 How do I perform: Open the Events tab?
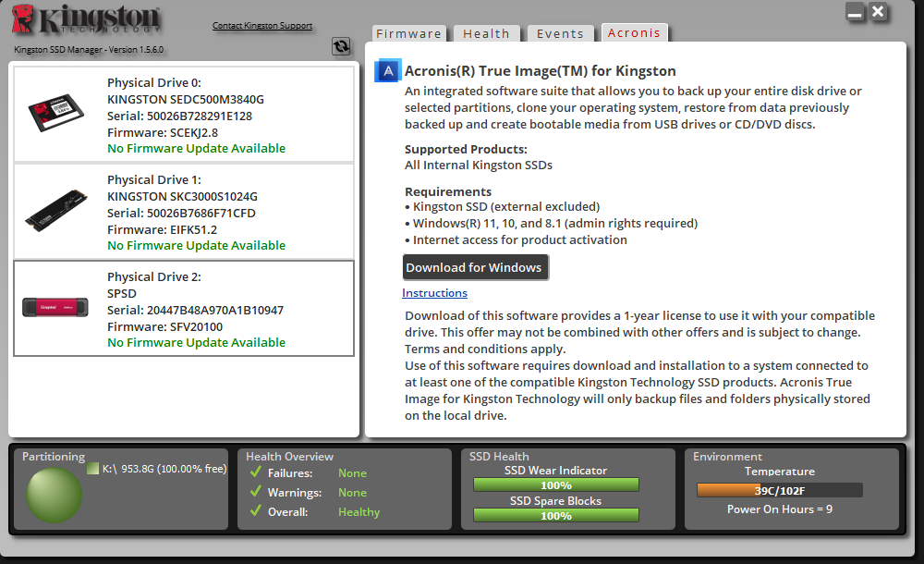point(560,33)
